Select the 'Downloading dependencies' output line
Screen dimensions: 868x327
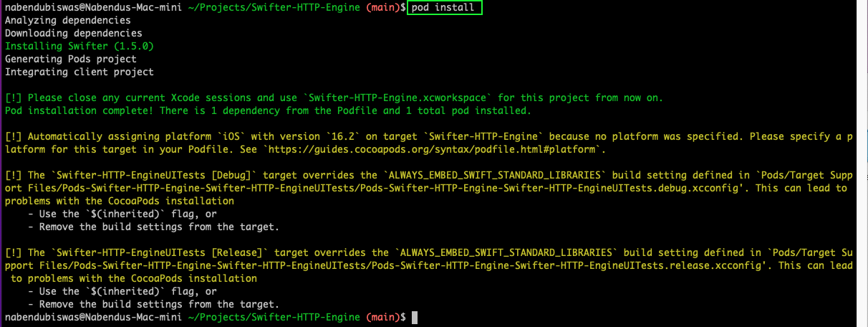[x=74, y=33]
